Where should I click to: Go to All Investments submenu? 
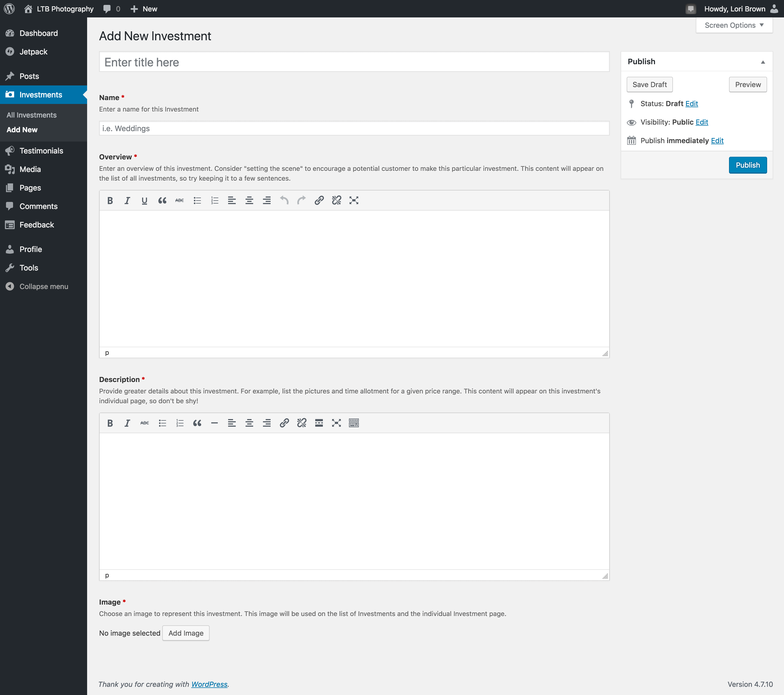32,115
